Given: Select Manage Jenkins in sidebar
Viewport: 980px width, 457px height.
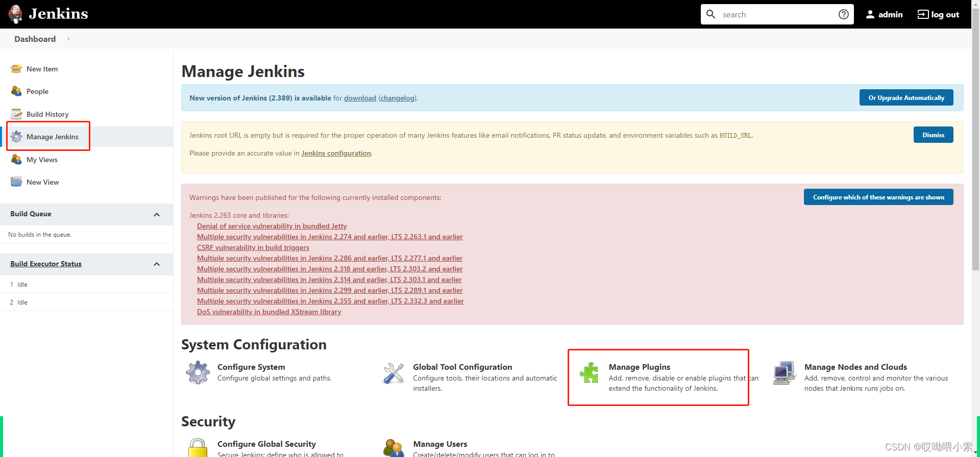Looking at the screenshot, I should 53,137.
